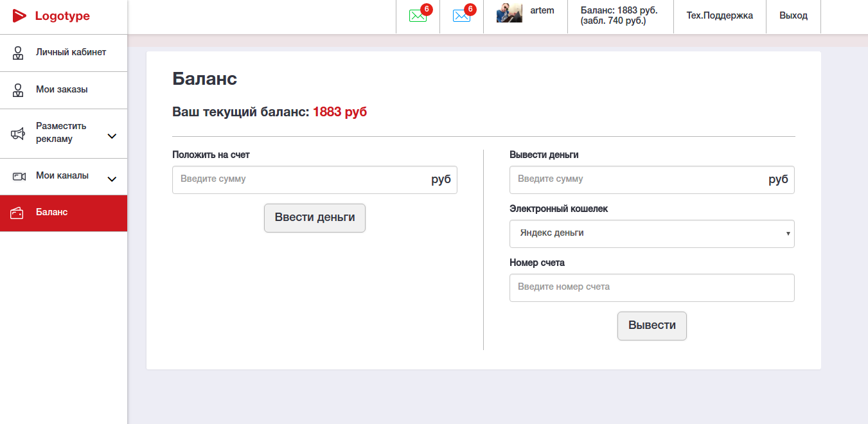Focus the Положить на счет amount field
The width and height of the screenshot is (868, 424).
315,180
